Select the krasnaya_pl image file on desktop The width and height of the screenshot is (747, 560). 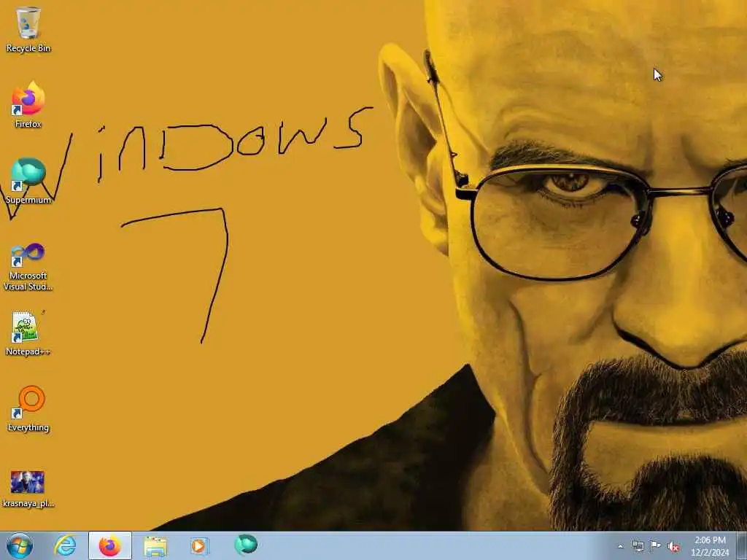point(28,489)
